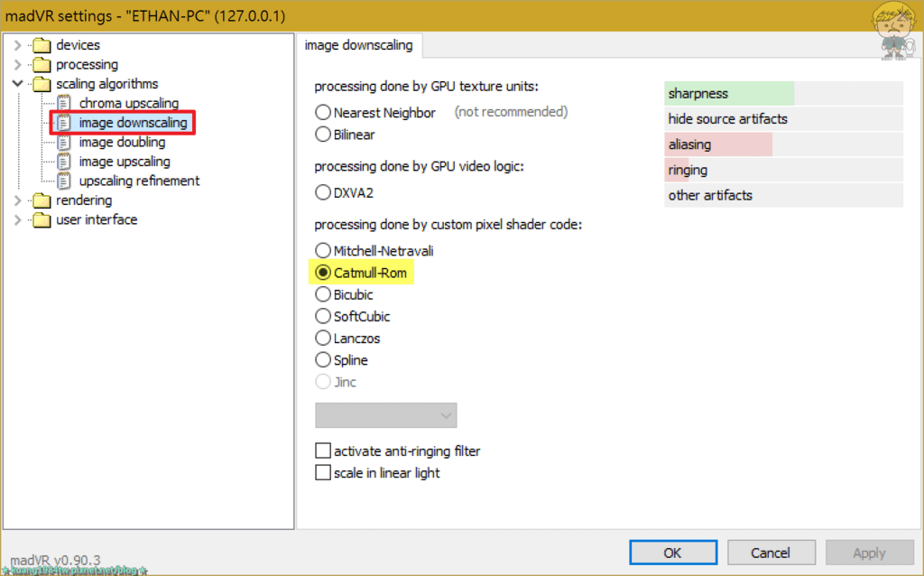Enable activate anti-ringing filter checkbox
Viewport: 924px width, 576px height.
click(323, 451)
